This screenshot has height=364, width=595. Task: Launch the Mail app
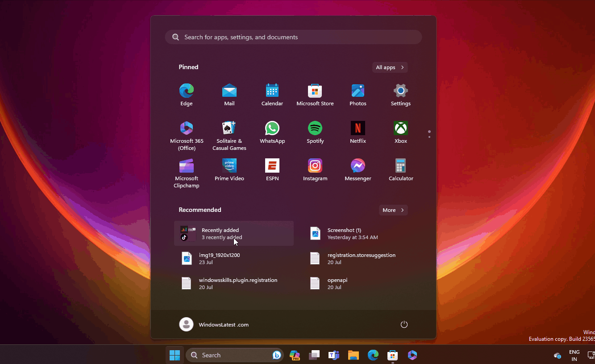point(229,95)
